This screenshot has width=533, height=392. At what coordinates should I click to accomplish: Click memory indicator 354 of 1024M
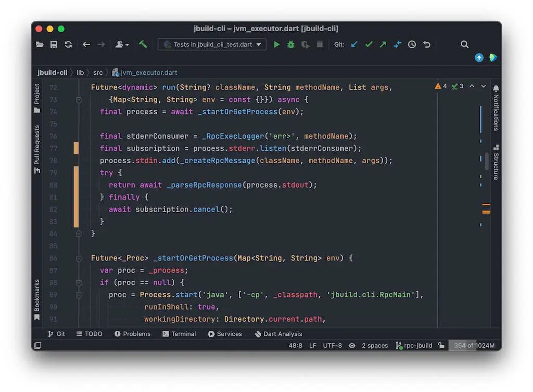click(x=474, y=346)
